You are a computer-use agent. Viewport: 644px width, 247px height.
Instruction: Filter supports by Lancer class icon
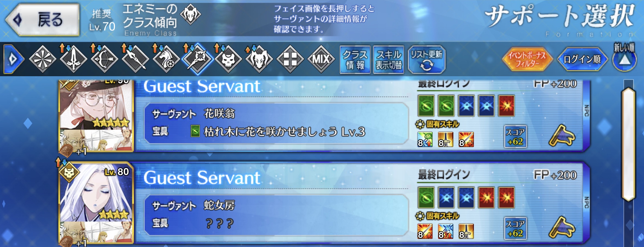point(135,59)
